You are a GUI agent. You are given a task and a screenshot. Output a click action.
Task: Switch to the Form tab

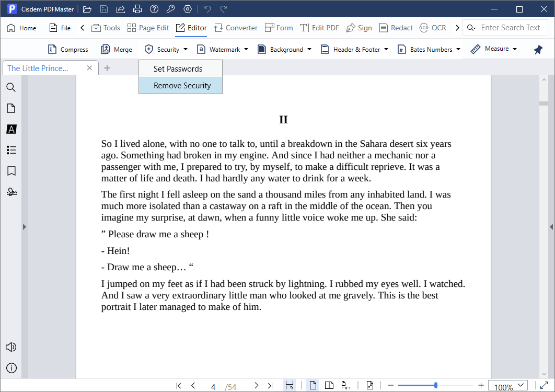[279, 28]
